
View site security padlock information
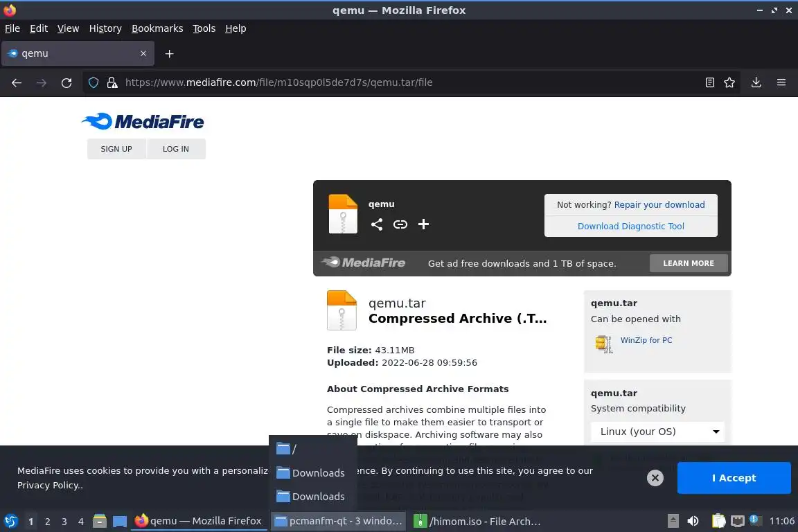(x=112, y=82)
